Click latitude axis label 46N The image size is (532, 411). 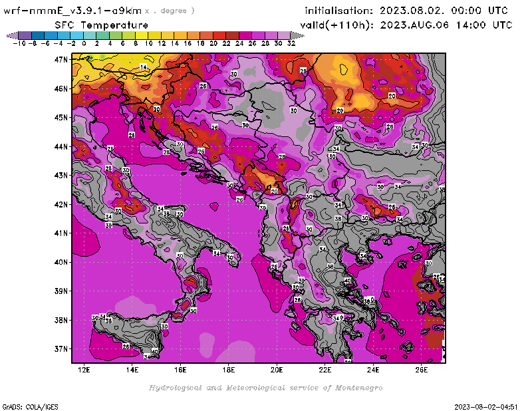click(61, 88)
